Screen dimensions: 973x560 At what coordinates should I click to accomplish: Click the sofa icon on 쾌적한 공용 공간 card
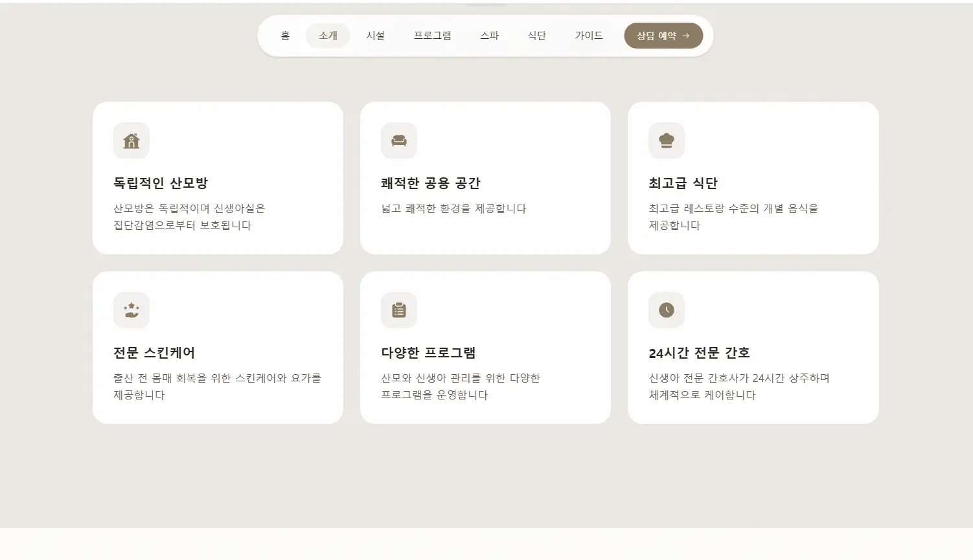point(399,140)
